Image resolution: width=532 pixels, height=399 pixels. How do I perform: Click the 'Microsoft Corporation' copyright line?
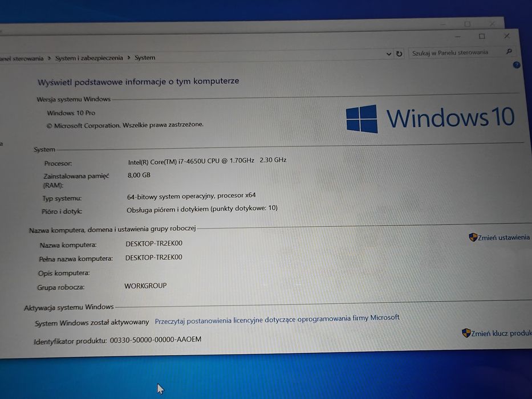pos(125,125)
